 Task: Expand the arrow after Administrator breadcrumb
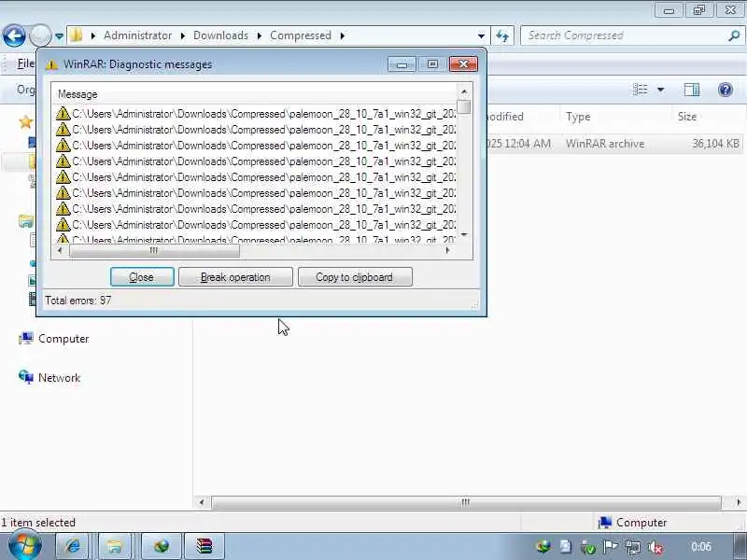[182, 35]
